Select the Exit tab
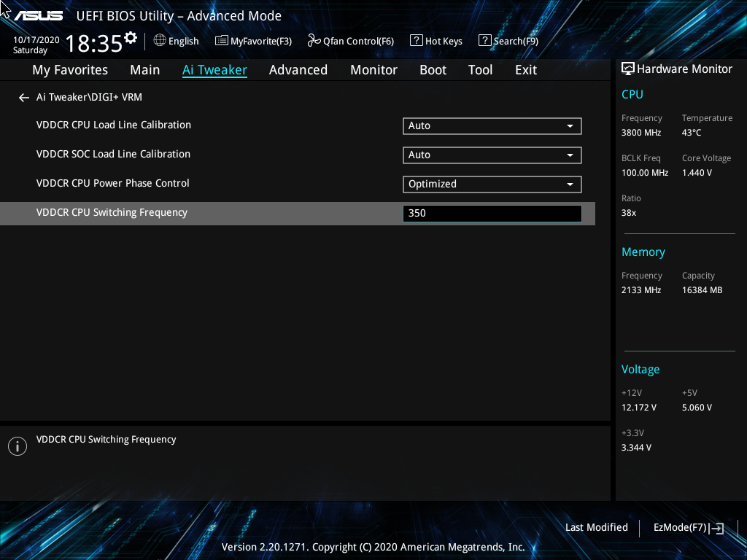747x560 pixels. [x=526, y=70]
